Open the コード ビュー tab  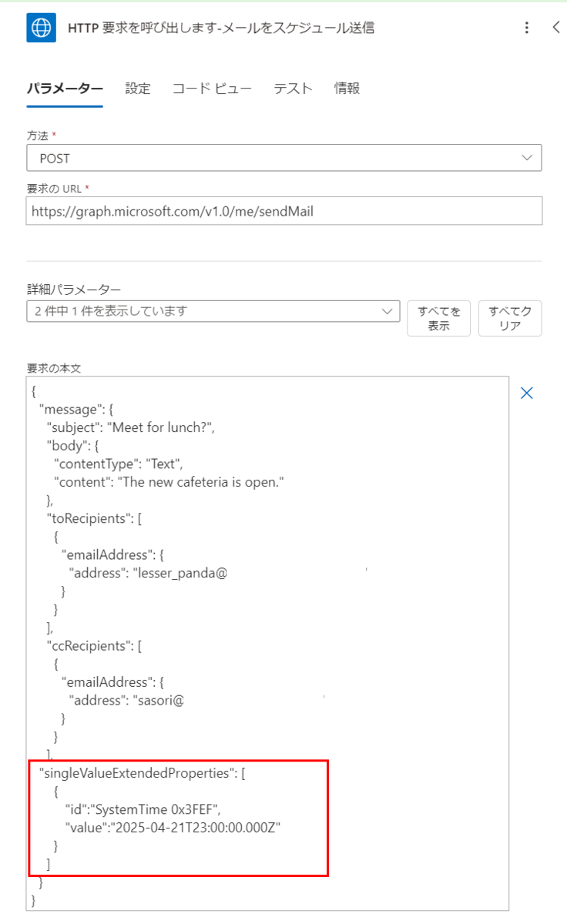point(212,89)
